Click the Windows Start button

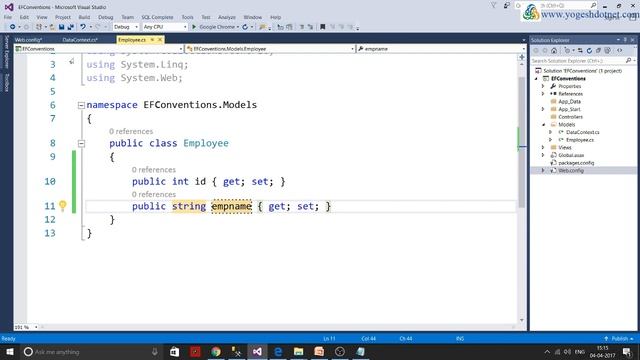point(10,351)
